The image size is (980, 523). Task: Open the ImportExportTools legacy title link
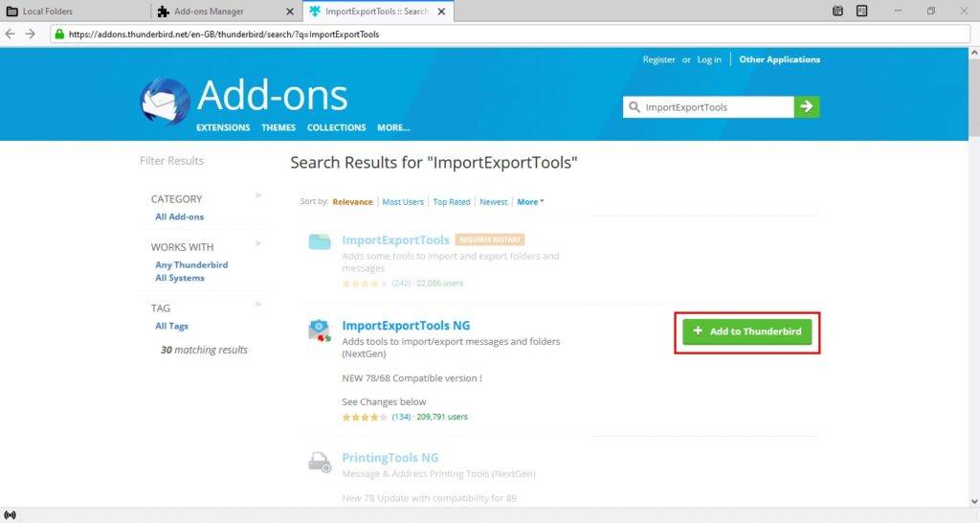(395, 240)
